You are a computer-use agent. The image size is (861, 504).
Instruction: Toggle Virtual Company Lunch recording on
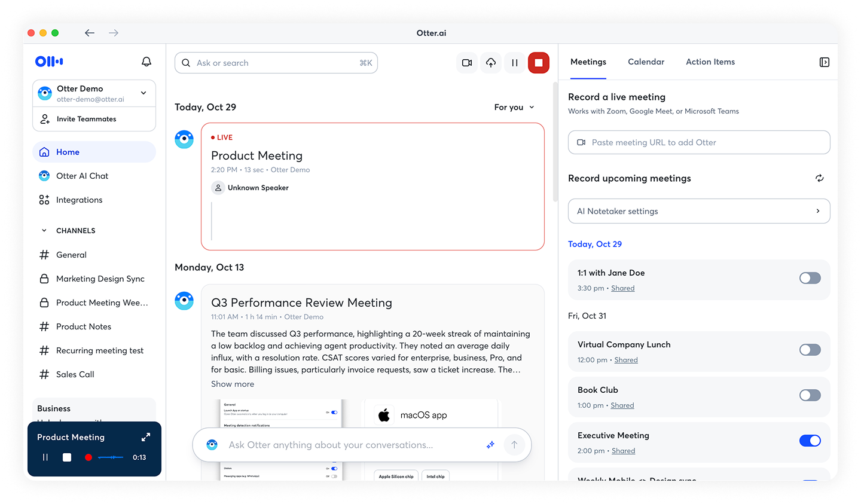pyautogui.click(x=810, y=350)
